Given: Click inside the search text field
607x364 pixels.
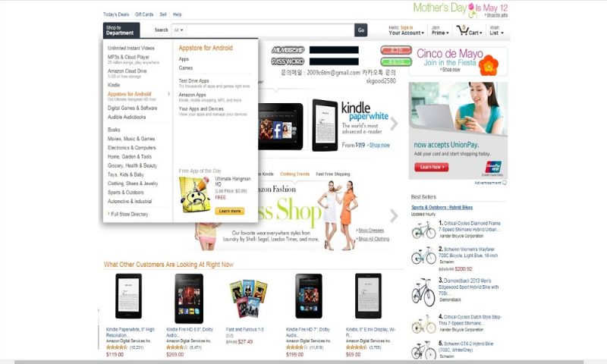Looking at the screenshot, I should (x=270, y=30).
